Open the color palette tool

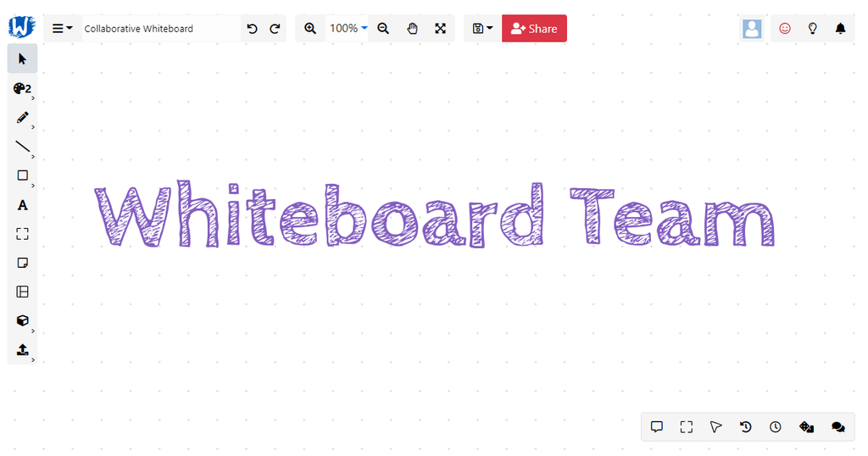coord(22,88)
